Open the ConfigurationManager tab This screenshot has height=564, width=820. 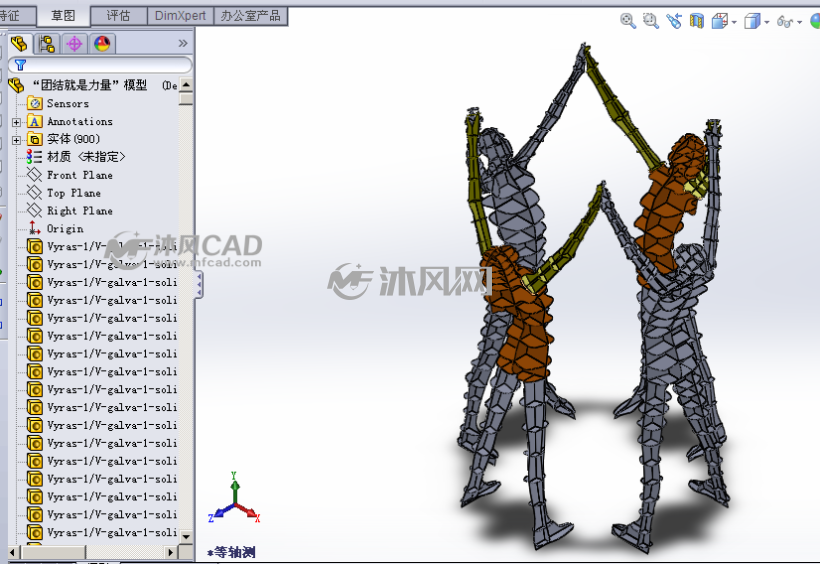pyautogui.click(x=47, y=44)
